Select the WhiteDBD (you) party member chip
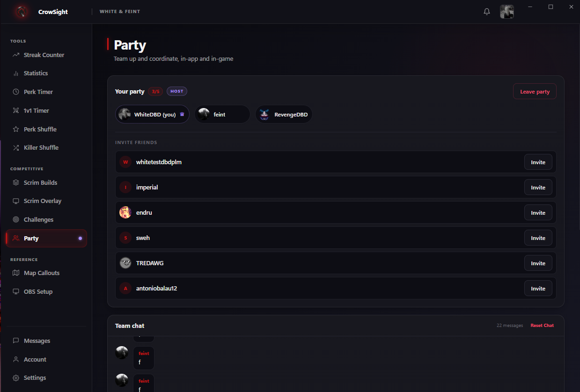 [152, 114]
